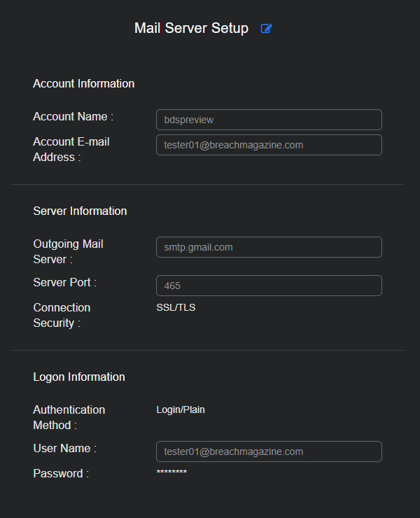Focus the Account E-mail Address input box
Viewport: 420px width, 518px height.
[269, 145]
